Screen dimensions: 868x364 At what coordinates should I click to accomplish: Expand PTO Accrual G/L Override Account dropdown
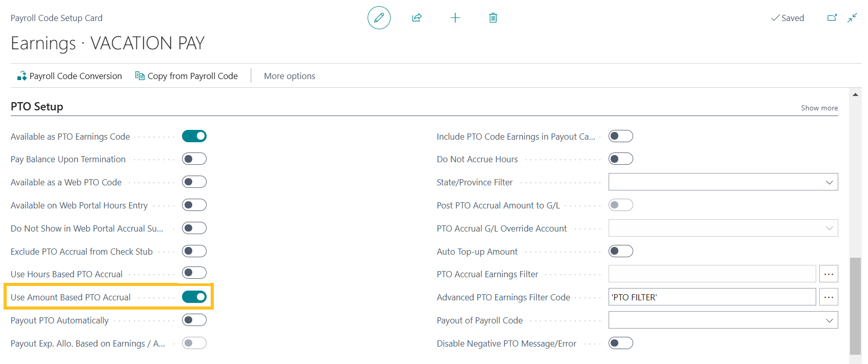[x=829, y=228]
